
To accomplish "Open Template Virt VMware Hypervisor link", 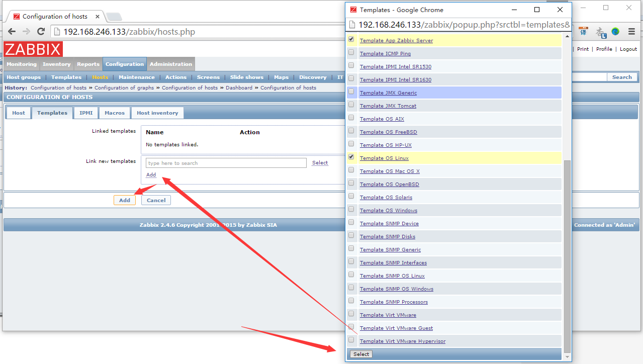I will [x=403, y=341].
